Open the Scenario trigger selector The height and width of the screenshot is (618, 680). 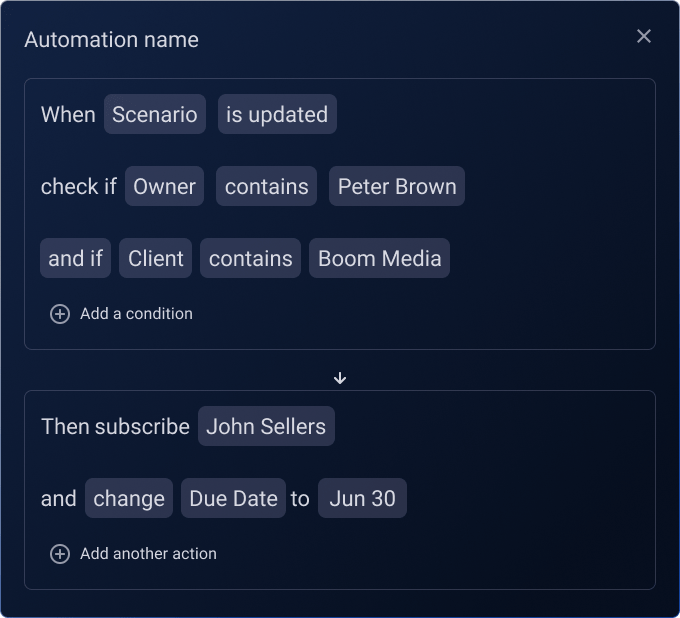[x=155, y=114]
